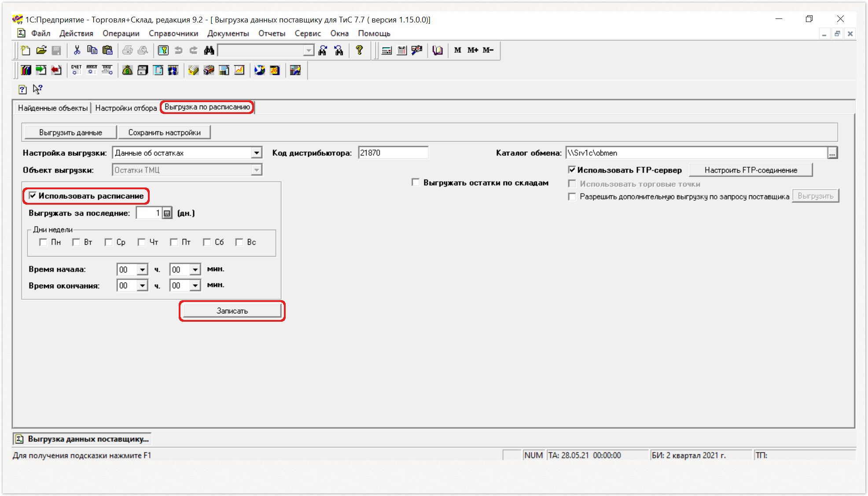Browse Каталог обмена with ellipsis button
The height and width of the screenshot is (496, 868).
coord(832,153)
